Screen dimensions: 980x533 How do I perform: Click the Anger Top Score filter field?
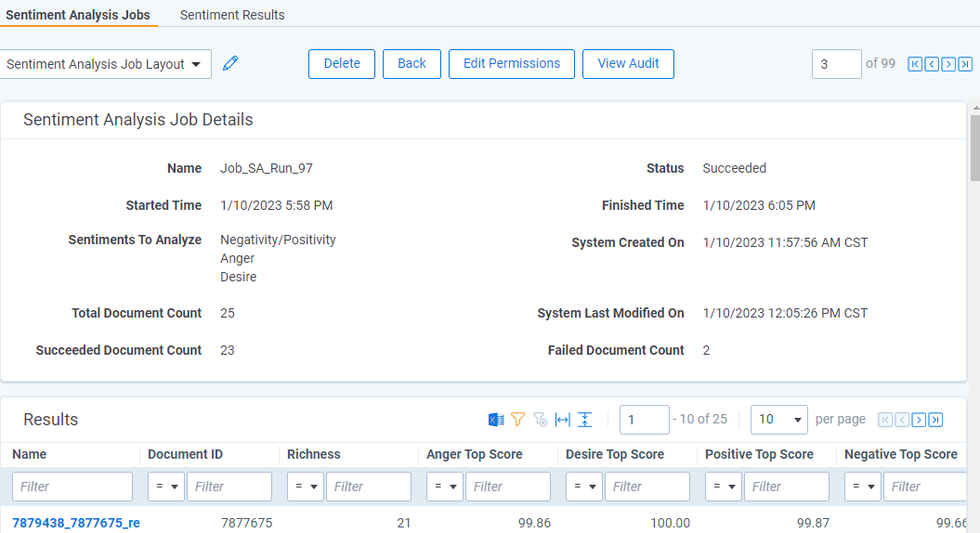pyautogui.click(x=508, y=487)
